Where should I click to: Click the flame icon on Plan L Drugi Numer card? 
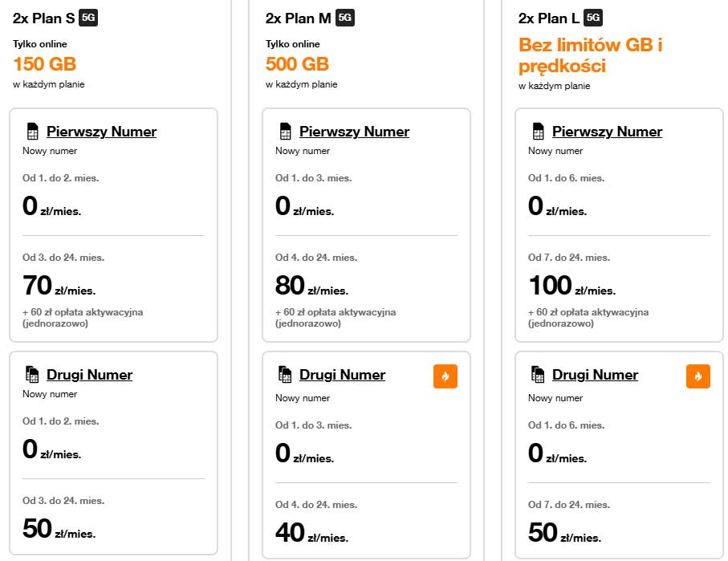click(x=698, y=376)
